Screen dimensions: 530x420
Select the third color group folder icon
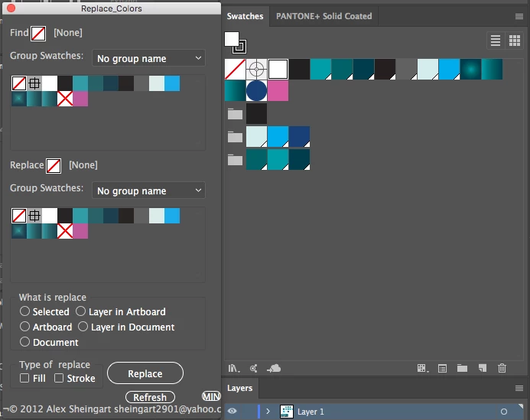(235, 160)
